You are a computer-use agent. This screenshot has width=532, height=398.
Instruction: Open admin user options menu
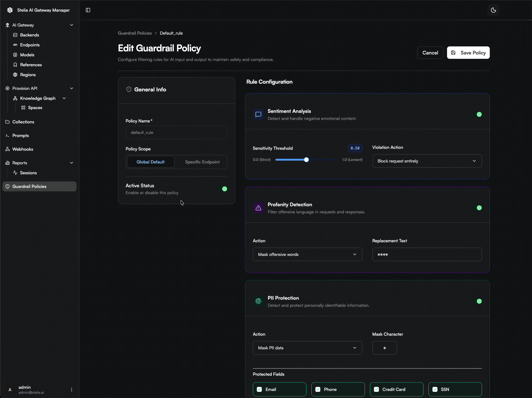tap(71, 390)
